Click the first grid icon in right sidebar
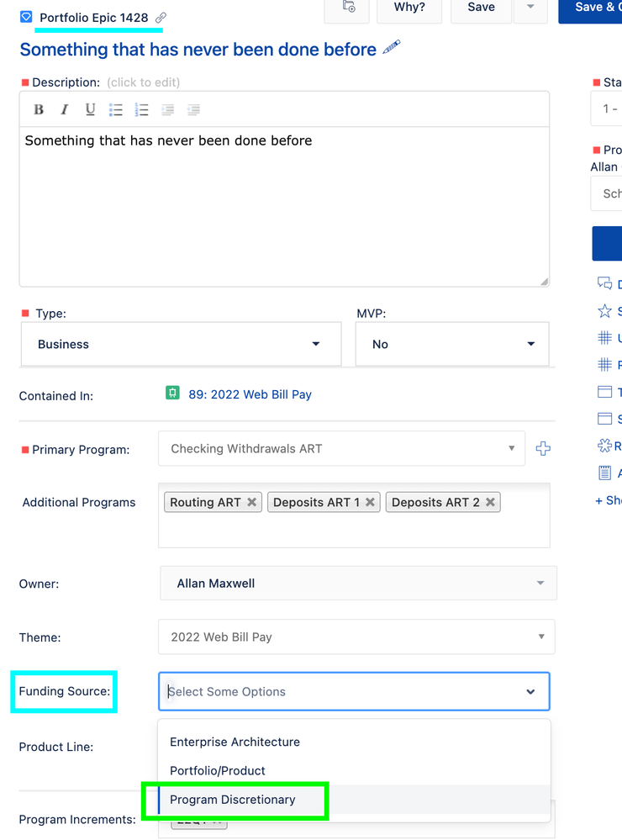The height and width of the screenshot is (840, 622). pyautogui.click(x=604, y=337)
